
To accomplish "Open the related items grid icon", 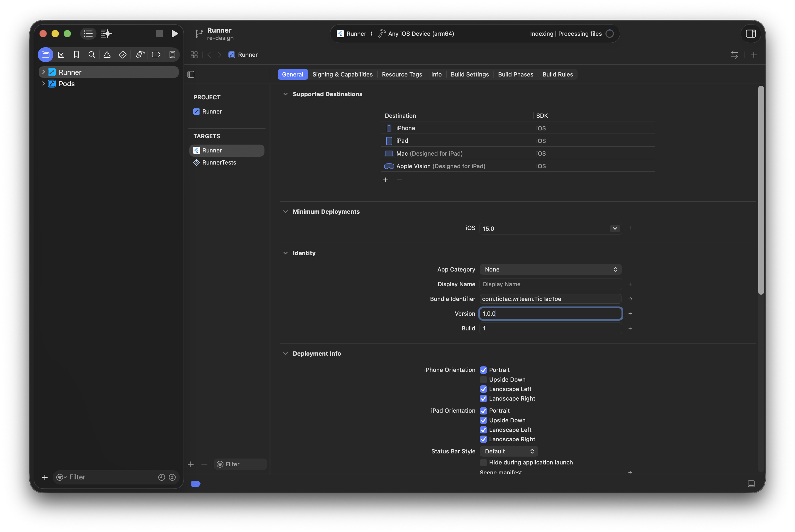I will [194, 55].
